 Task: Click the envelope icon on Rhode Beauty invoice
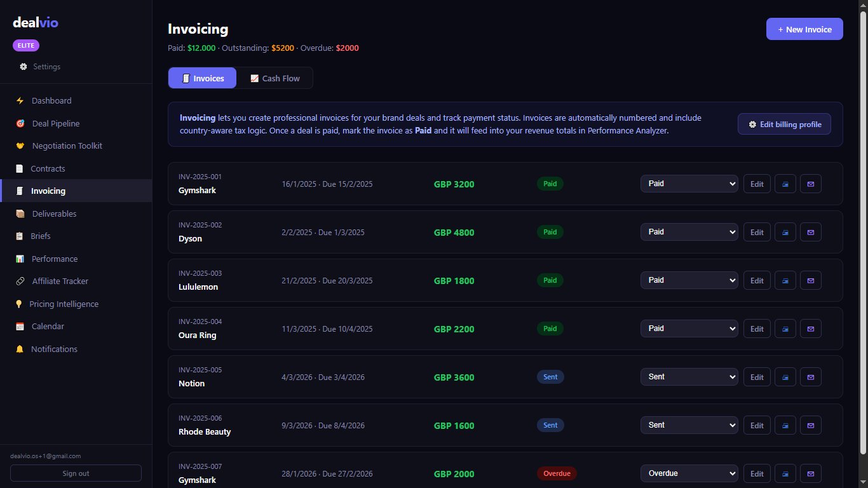(x=810, y=426)
